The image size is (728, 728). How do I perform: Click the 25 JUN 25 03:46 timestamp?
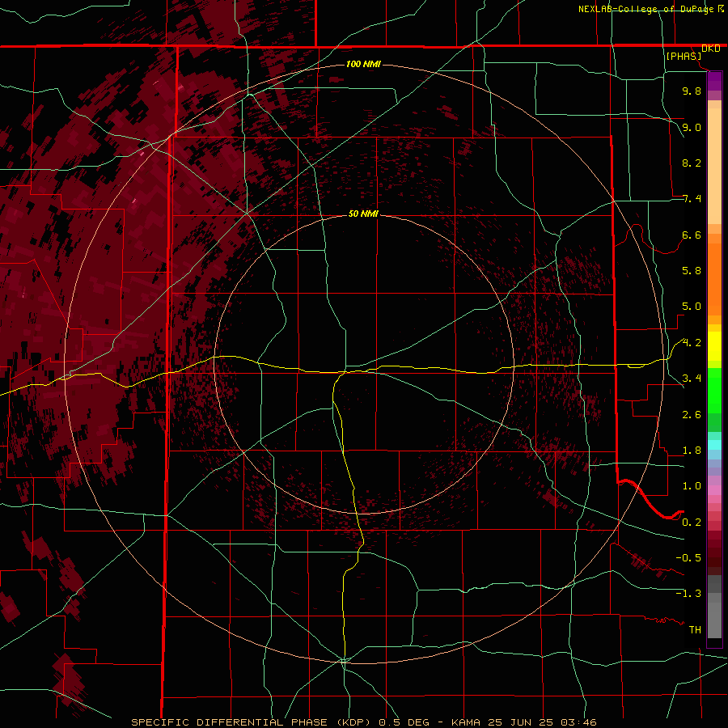pos(542,722)
